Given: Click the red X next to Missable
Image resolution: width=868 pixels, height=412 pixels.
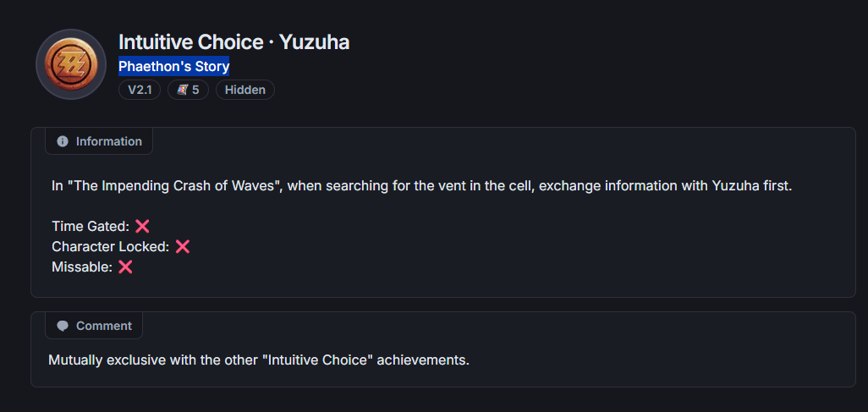Looking at the screenshot, I should click(x=125, y=266).
